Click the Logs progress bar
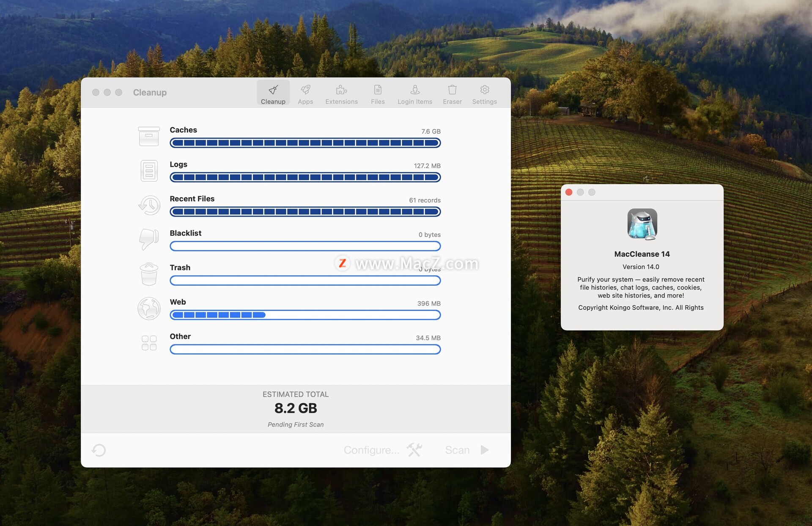 [x=305, y=177]
